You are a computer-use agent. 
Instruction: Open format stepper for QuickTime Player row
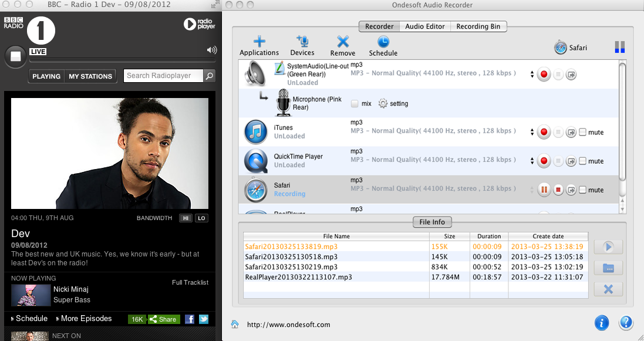(532, 161)
